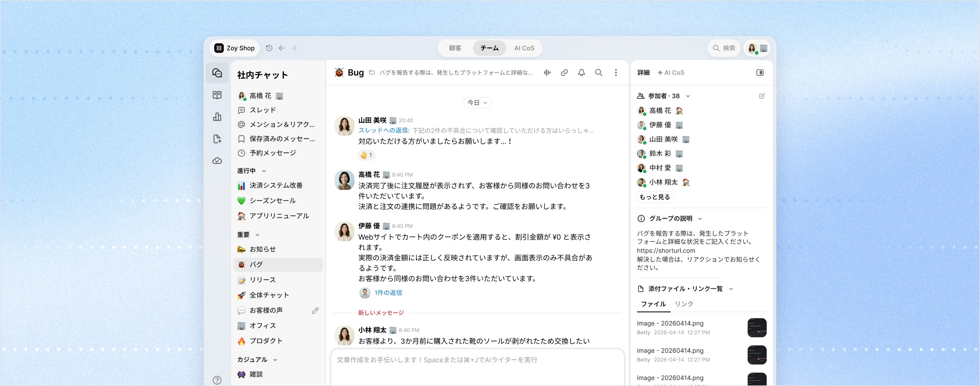
Task: Edit participants with the pencil icon
Action: coord(762,96)
